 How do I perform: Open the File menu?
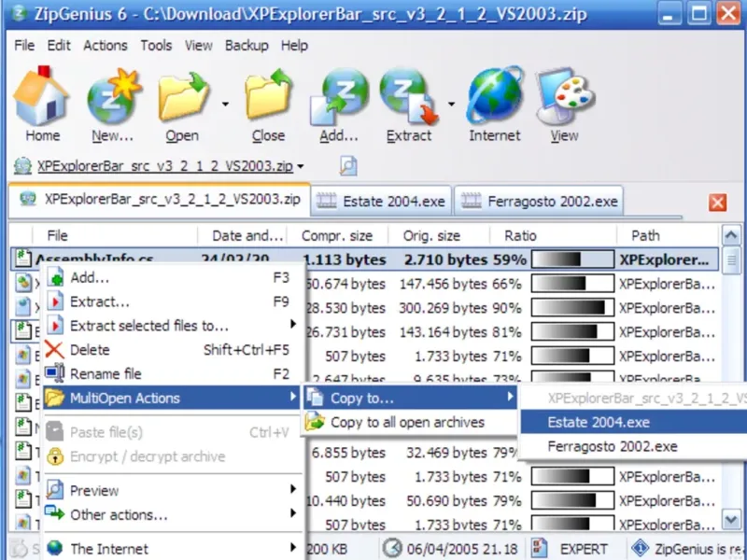pos(24,45)
